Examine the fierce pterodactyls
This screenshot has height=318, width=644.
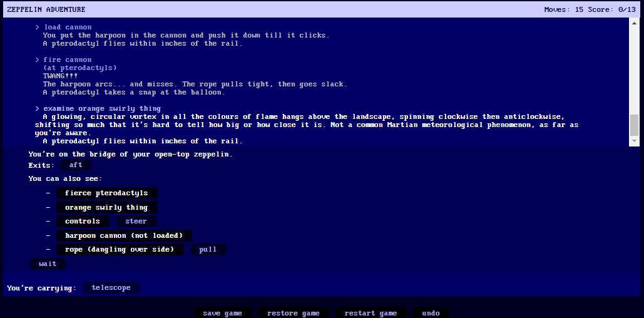click(x=106, y=193)
